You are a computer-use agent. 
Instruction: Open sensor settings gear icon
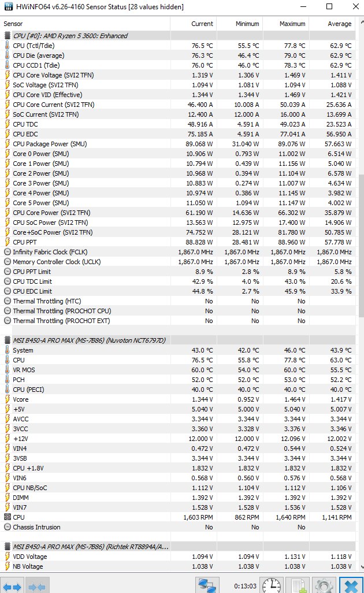coord(324,585)
